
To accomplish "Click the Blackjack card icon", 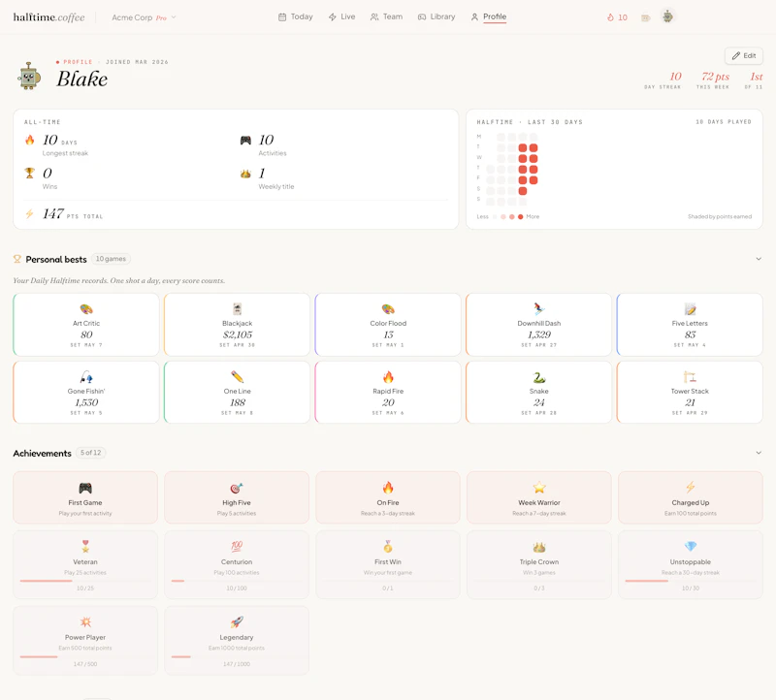I will [237, 309].
